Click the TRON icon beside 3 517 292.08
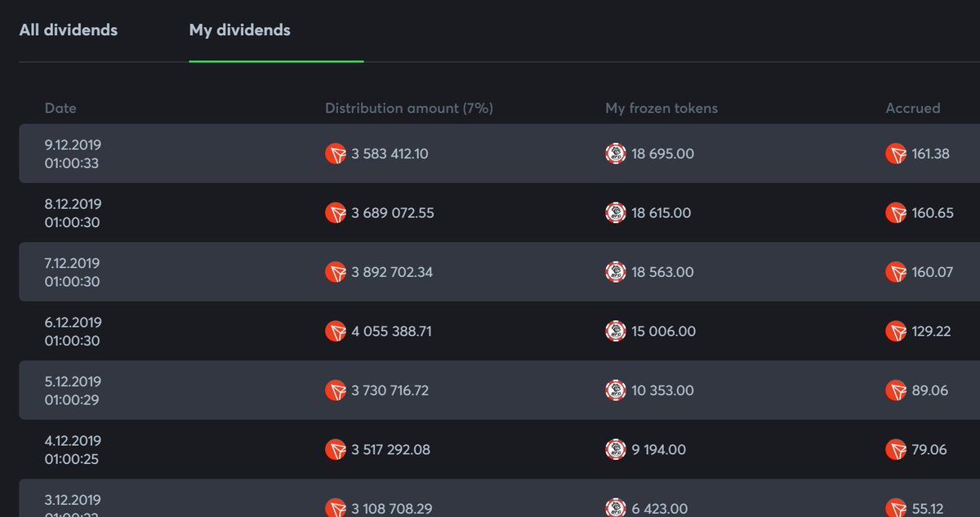This screenshot has width=980, height=517. [x=336, y=449]
